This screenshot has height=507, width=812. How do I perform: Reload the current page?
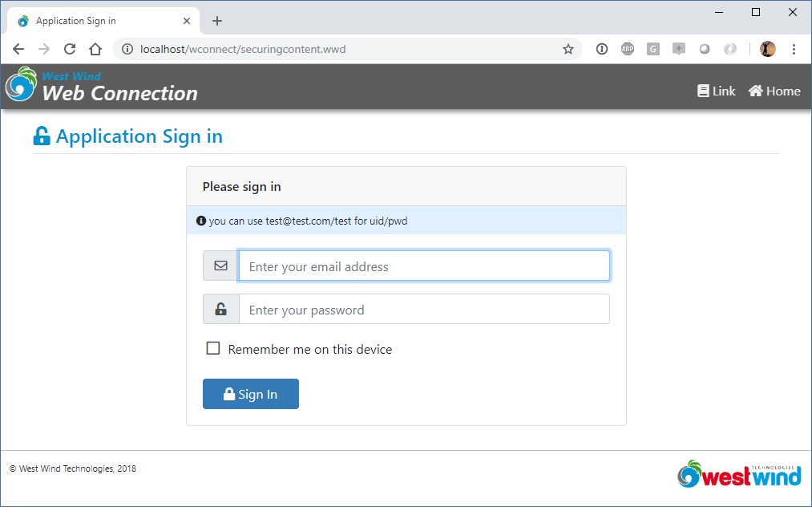tap(70, 49)
